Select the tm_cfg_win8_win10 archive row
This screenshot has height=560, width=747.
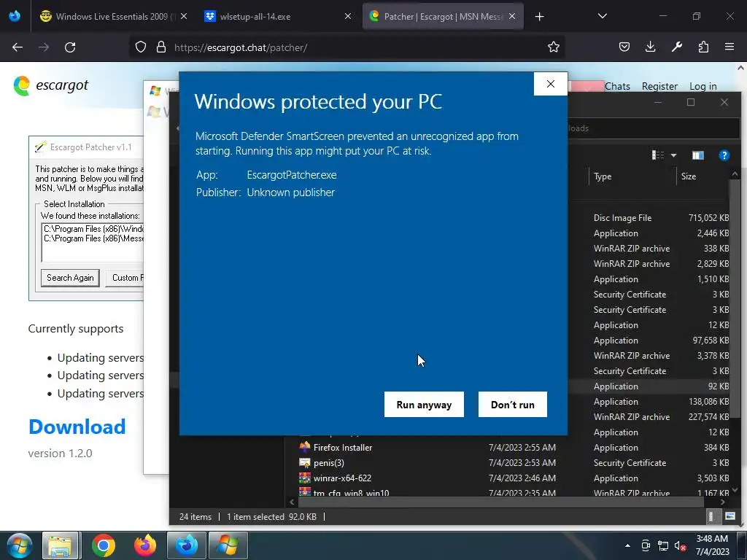(351, 492)
